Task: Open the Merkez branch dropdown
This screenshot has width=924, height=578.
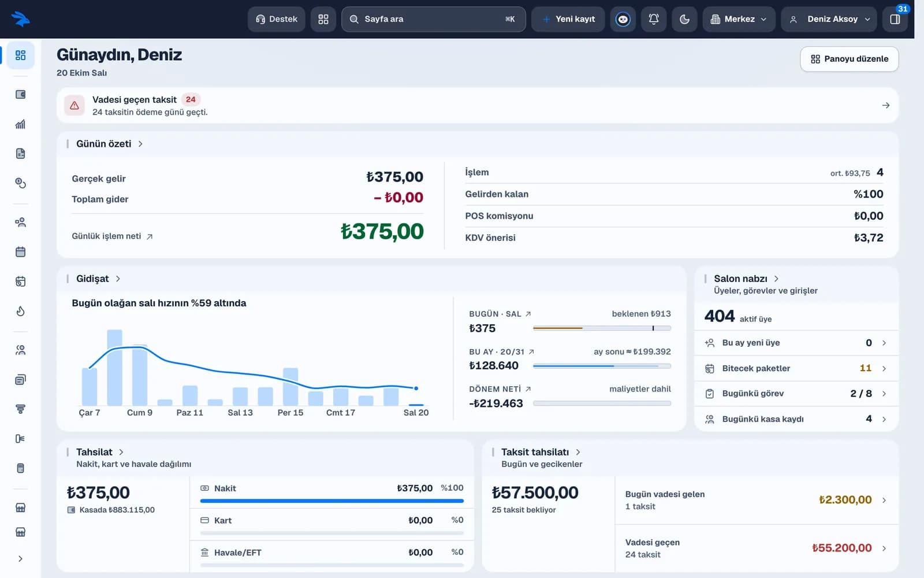Action: click(x=739, y=19)
